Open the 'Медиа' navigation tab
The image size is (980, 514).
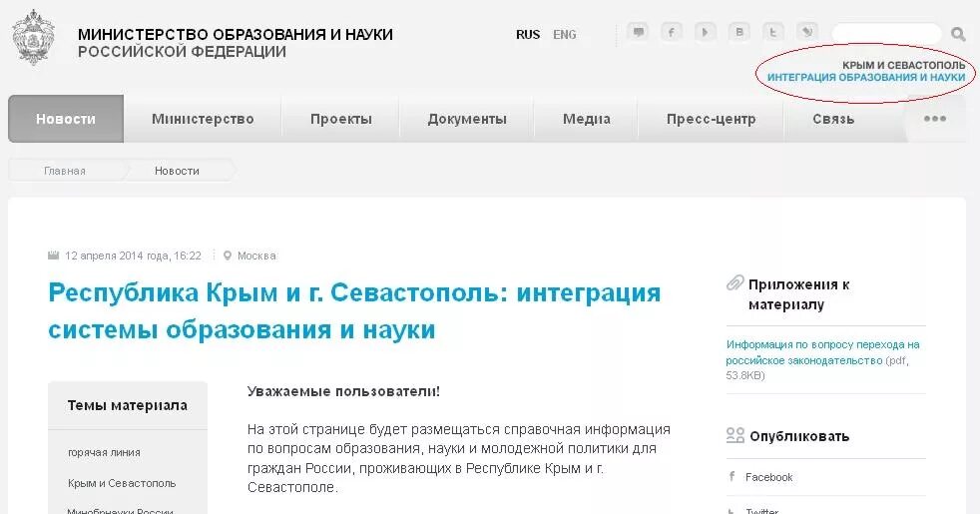[586, 119]
